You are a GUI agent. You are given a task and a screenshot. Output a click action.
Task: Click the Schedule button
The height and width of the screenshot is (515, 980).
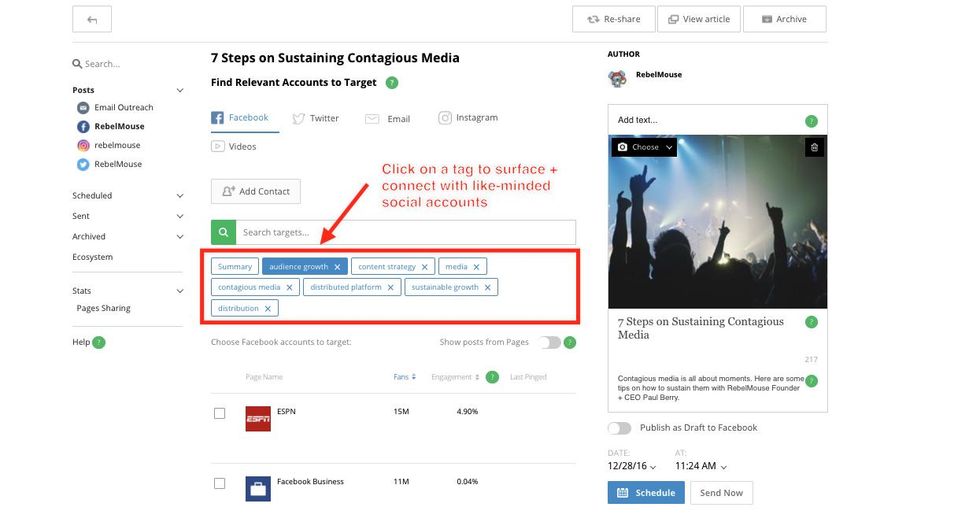(x=645, y=493)
